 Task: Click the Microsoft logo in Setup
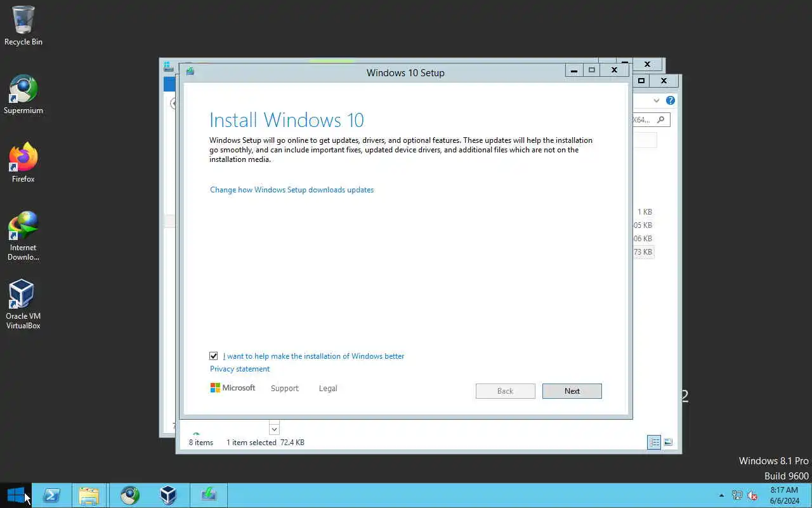[x=233, y=388]
